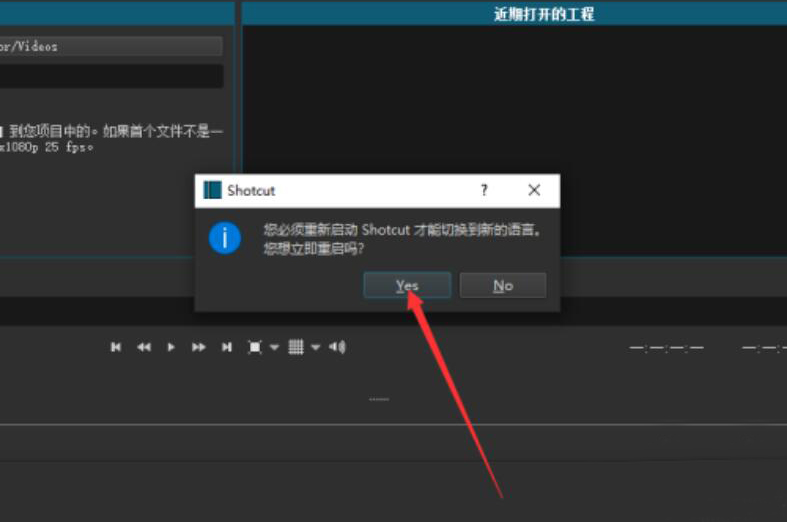Close the Shotcut dialog
787x522 pixels.
click(534, 190)
